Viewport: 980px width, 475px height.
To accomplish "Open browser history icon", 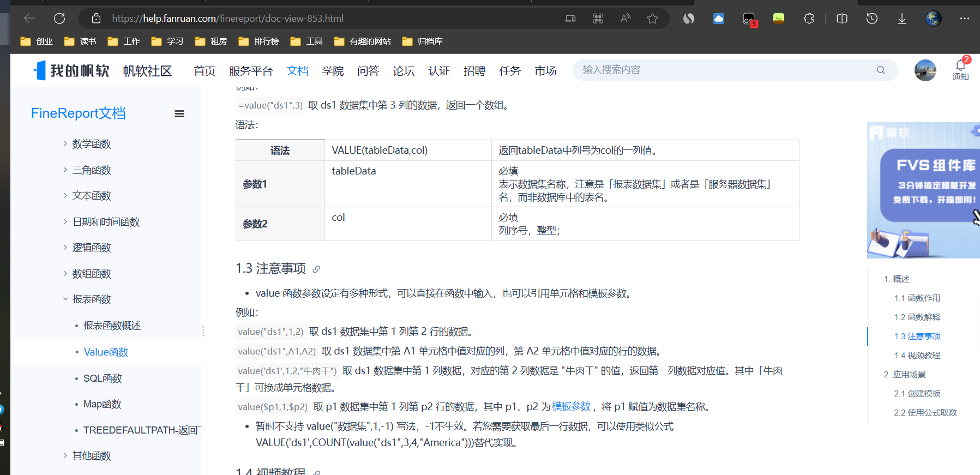I will click(x=872, y=19).
